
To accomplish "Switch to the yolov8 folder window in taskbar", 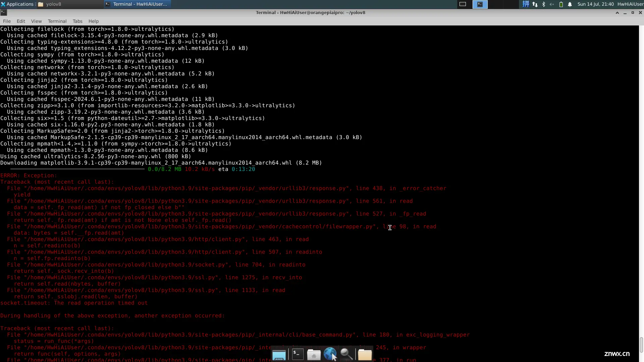I will [69, 4].
